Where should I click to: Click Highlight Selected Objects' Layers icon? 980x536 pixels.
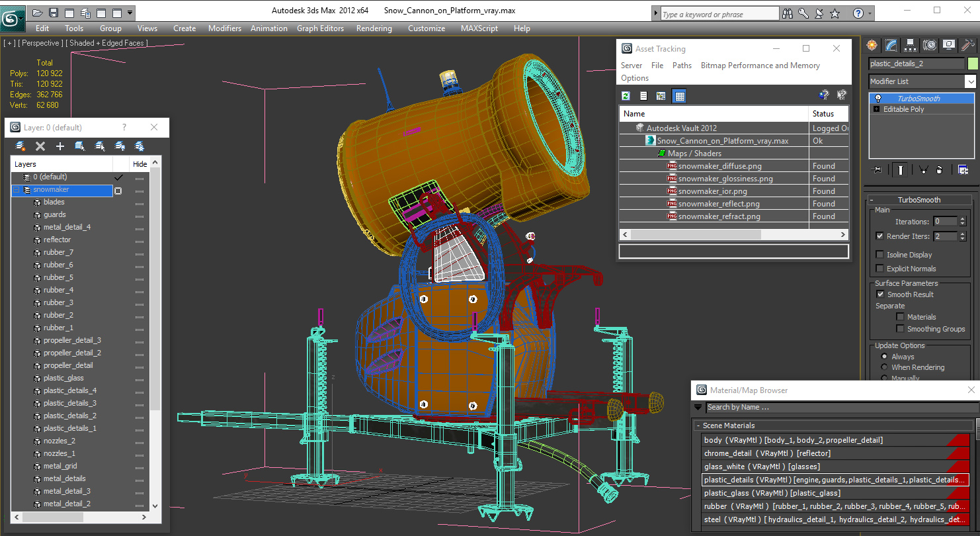click(x=100, y=146)
